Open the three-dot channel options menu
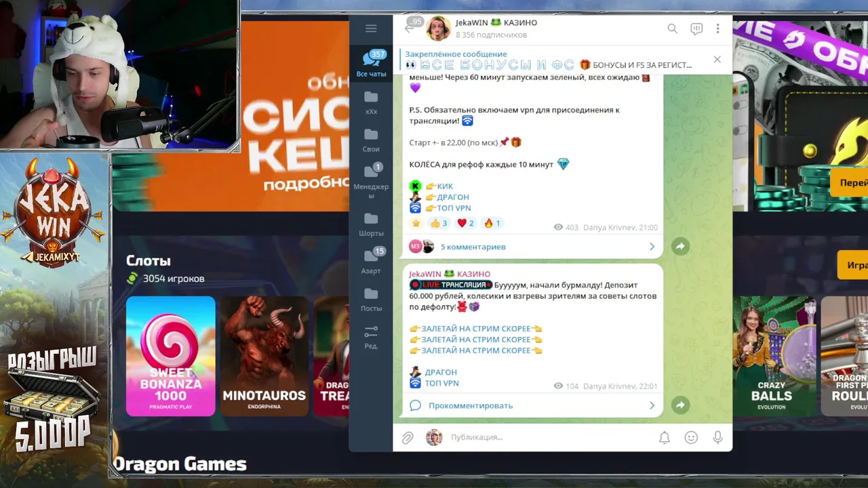This screenshot has width=868, height=488. [717, 28]
